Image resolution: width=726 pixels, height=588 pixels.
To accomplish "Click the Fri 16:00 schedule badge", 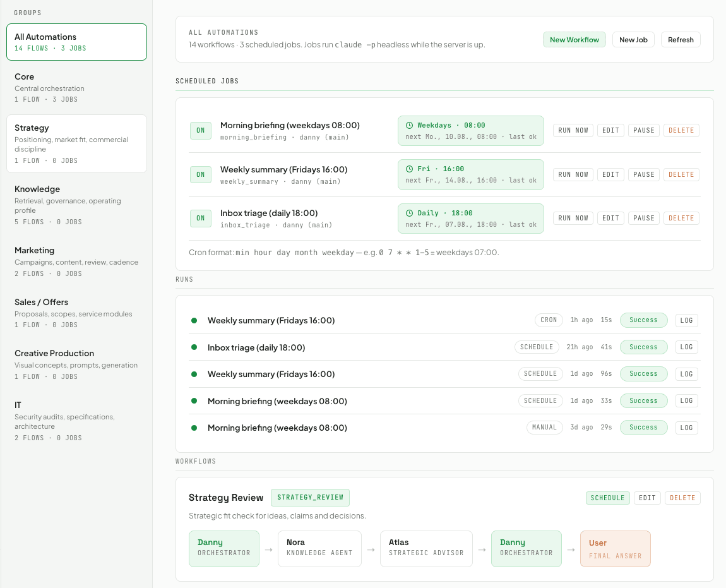I will pyautogui.click(x=471, y=175).
